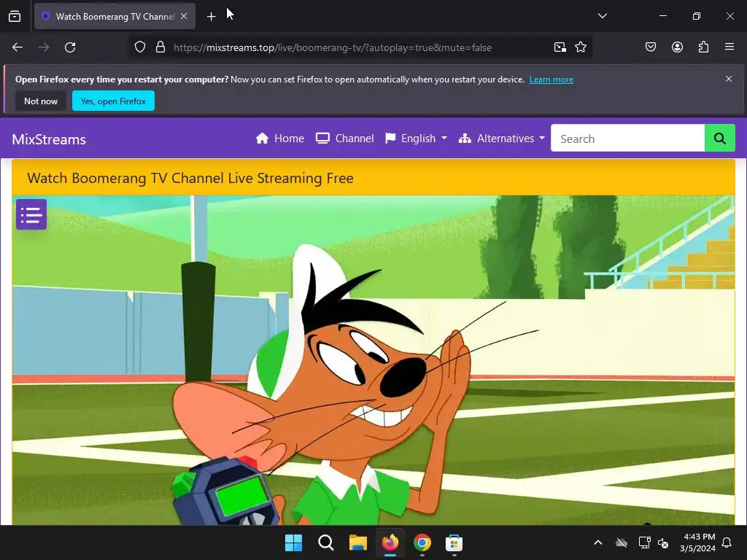Dismiss prompt with Not now button

tap(41, 101)
